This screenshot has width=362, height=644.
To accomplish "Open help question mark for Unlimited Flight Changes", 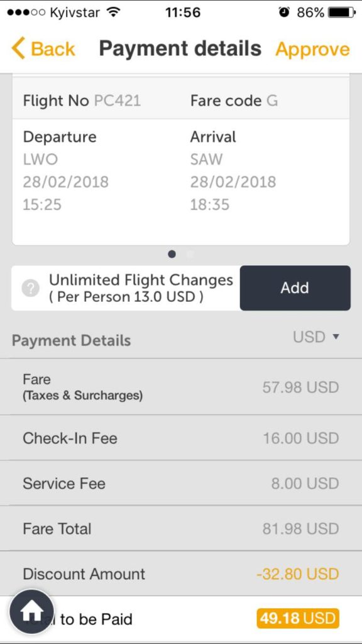I will point(30,288).
